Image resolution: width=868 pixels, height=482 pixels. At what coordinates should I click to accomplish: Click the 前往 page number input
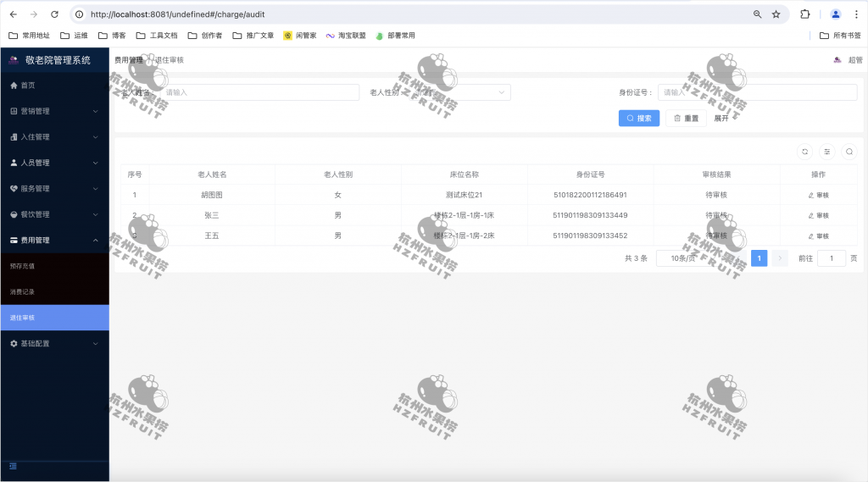coord(831,258)
